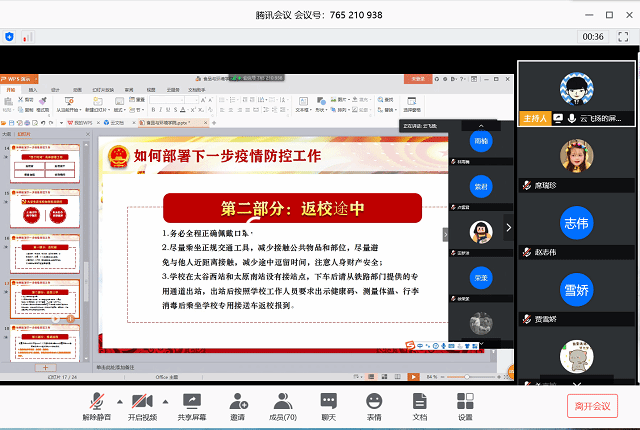Click muted mic icon next to 席瑞珍
Screen dimensions: 640x430
[527, 185]
